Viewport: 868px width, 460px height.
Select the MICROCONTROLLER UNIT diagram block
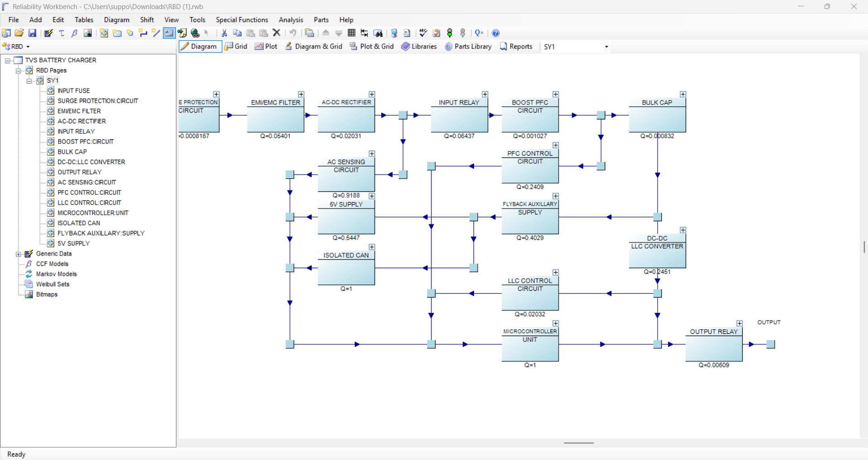[530, 344]
